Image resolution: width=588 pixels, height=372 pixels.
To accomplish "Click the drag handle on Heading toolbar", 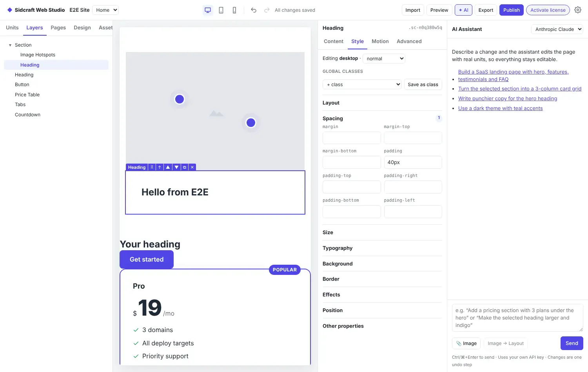I will (x=152, y=167).
